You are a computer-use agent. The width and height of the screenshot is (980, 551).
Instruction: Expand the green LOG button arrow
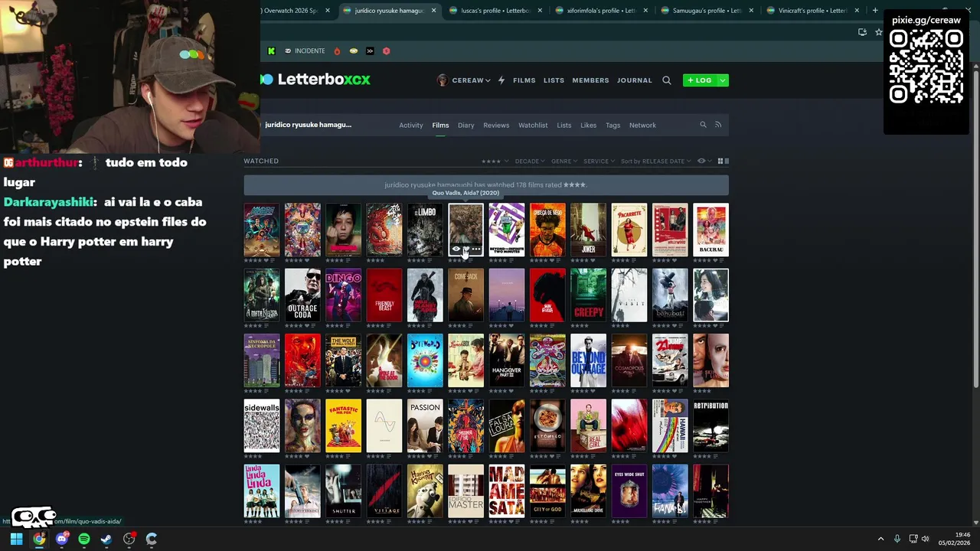723,80
